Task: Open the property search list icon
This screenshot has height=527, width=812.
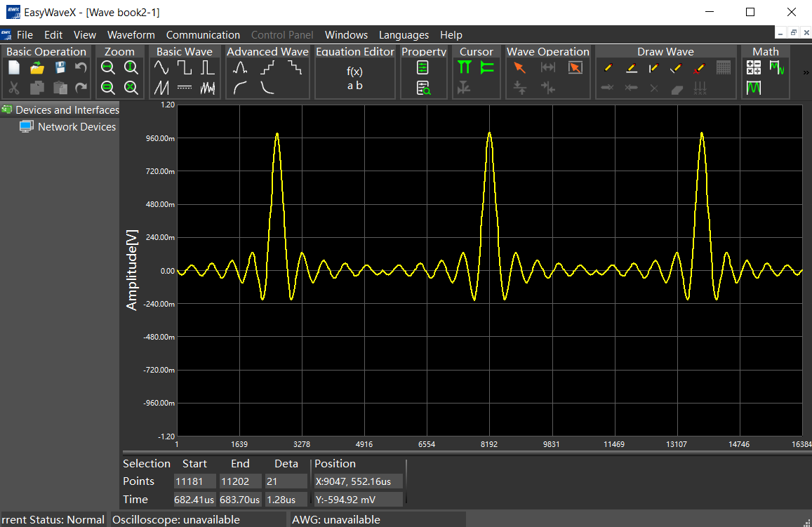Action: click(423, 88)
